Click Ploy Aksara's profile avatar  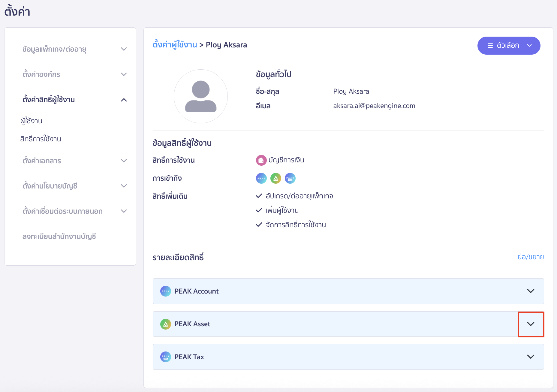200,96
